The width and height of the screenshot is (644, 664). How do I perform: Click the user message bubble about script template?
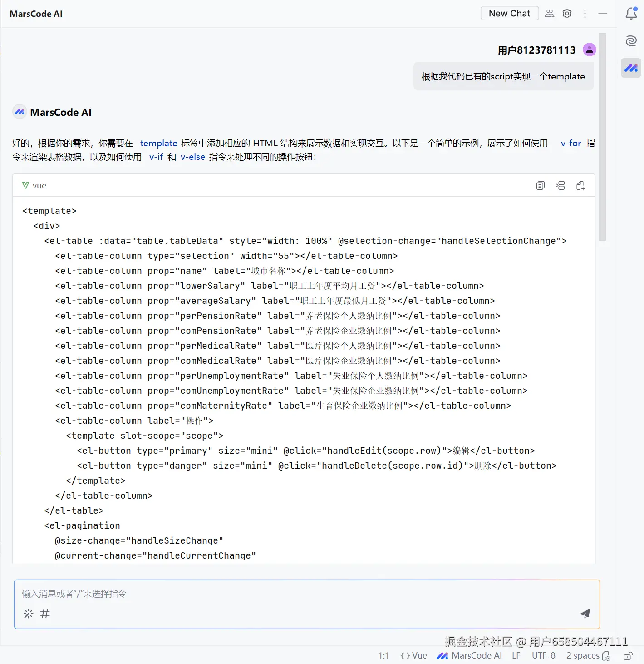[x=503, y=76]
